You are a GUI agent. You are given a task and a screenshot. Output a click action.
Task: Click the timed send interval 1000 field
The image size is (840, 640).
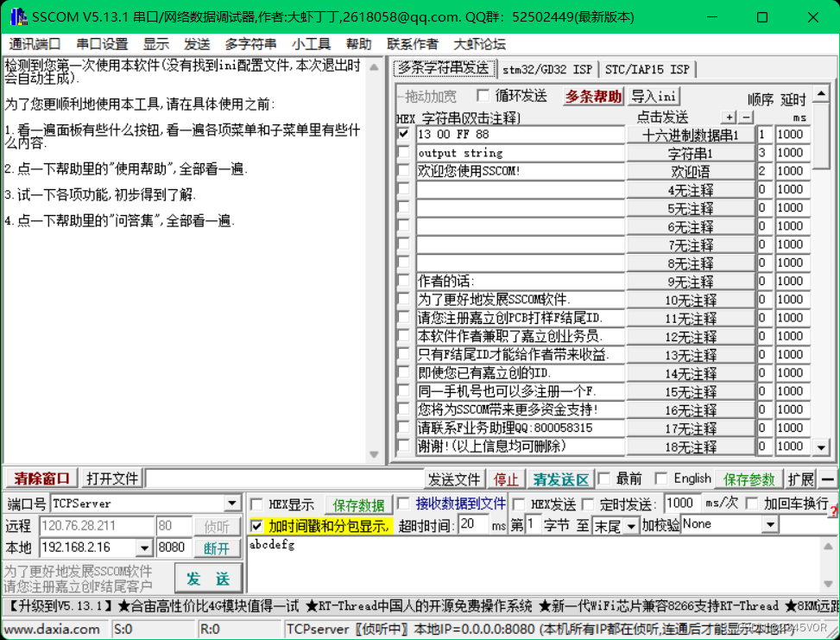click(681, 503)
